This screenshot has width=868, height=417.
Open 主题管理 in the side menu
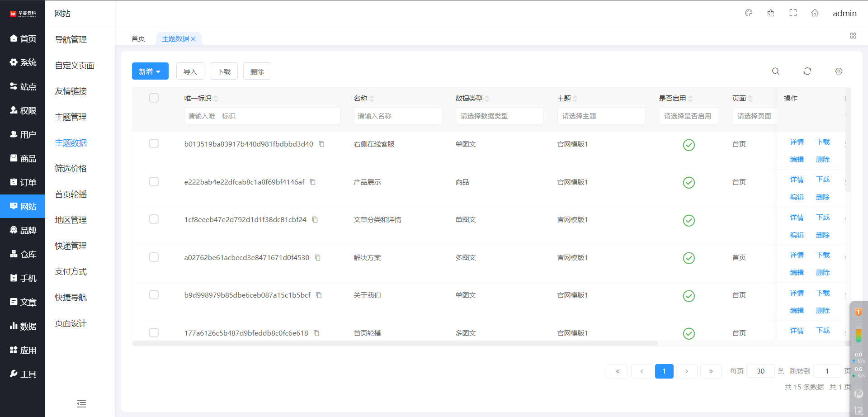(71, 117)
